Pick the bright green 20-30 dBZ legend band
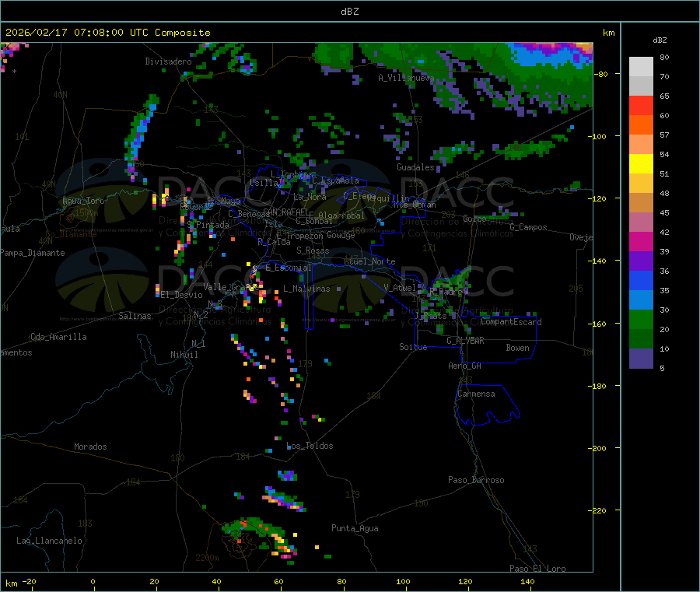This screenshot has width=700, height=592. (641, 319)
